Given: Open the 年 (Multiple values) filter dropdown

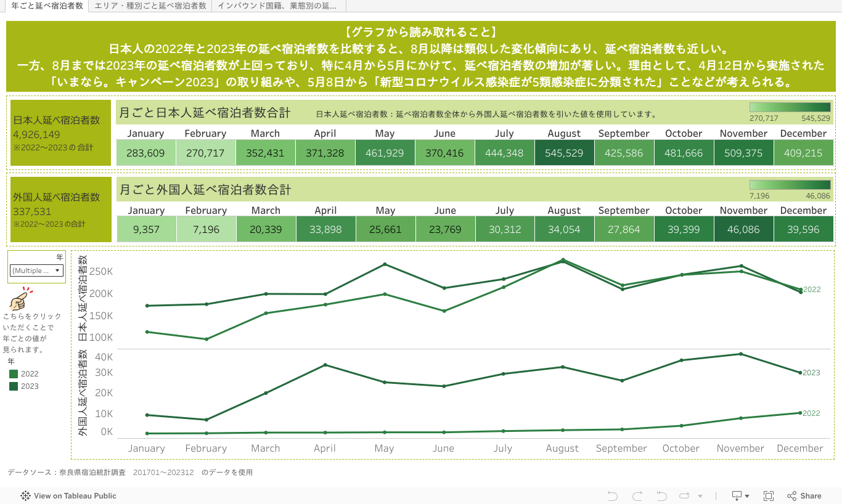Looking at the screenshot, I should pyautogui.click(x=37, y=270).
